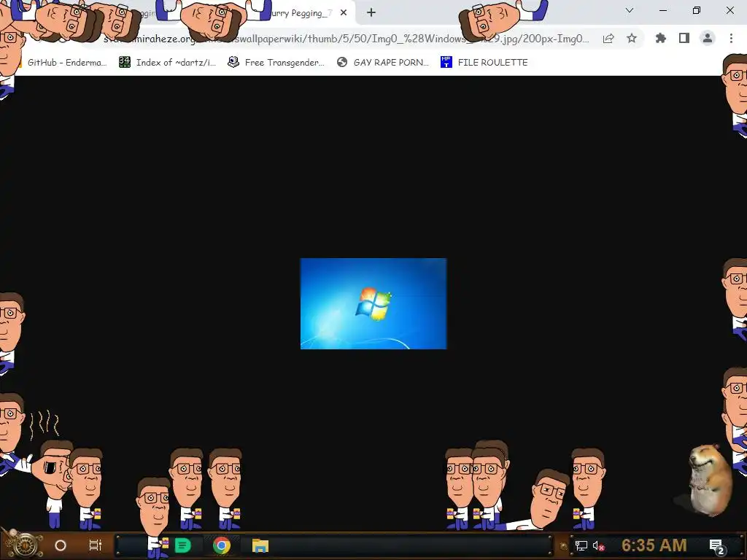Minimize the Chrome window

click(x=662, y=10)
